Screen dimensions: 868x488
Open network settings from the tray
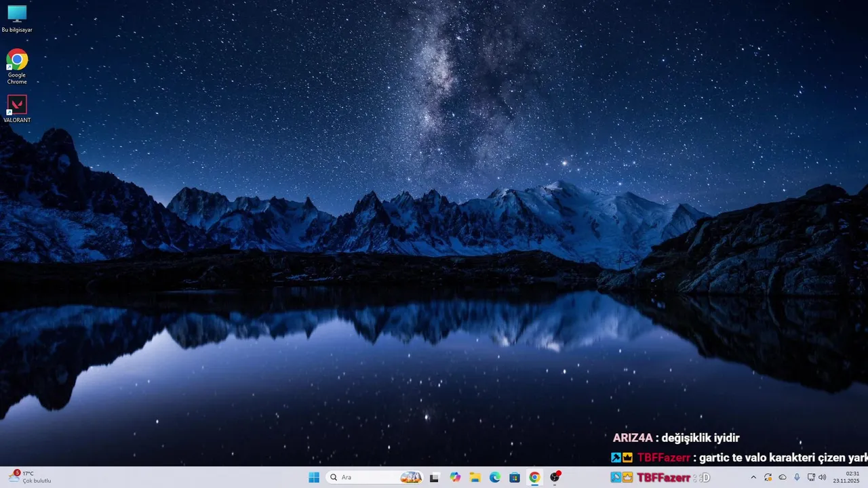(x=811, y=477)
